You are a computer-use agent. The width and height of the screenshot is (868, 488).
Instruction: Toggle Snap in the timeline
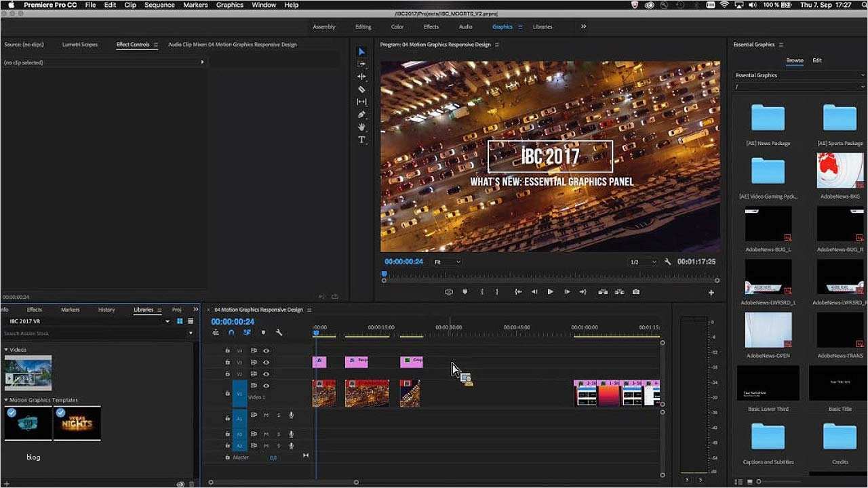pos(231,332)
